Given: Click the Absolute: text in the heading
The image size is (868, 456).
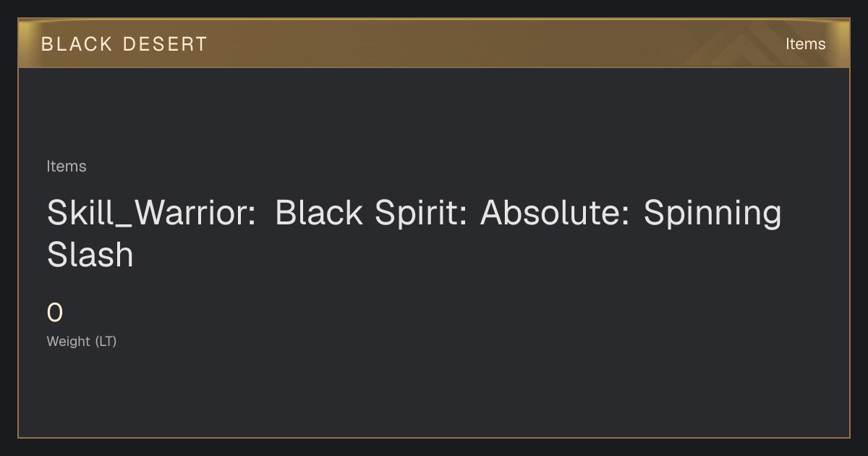Looking at the screenshot, I should pos(556,213).
